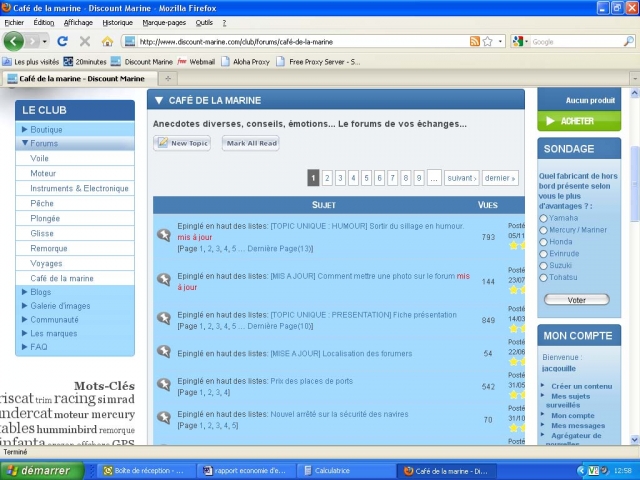Open history dropdown next to forward button
640x480 pixels.
(44, 41)
